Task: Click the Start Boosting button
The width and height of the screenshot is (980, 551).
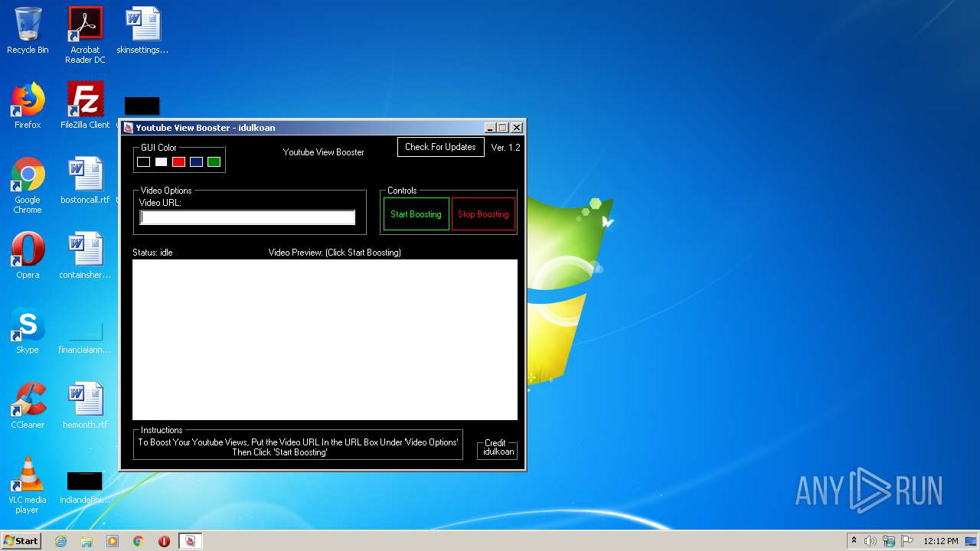Action: [x=416, y=214]
